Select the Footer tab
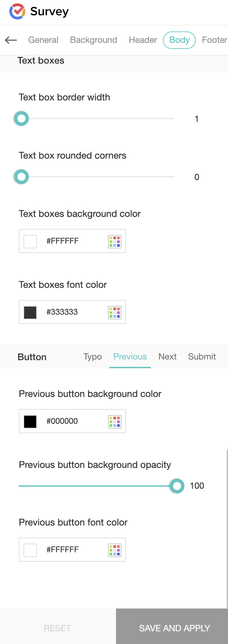The image size is (228, 644). [214, 40]
